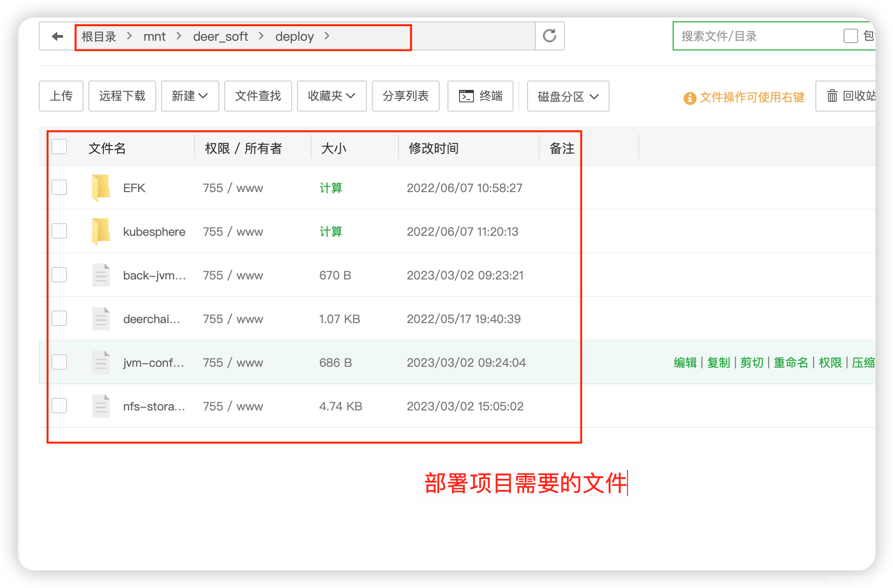Go to 根目录 in breadcrumb

tap(99, 37)
